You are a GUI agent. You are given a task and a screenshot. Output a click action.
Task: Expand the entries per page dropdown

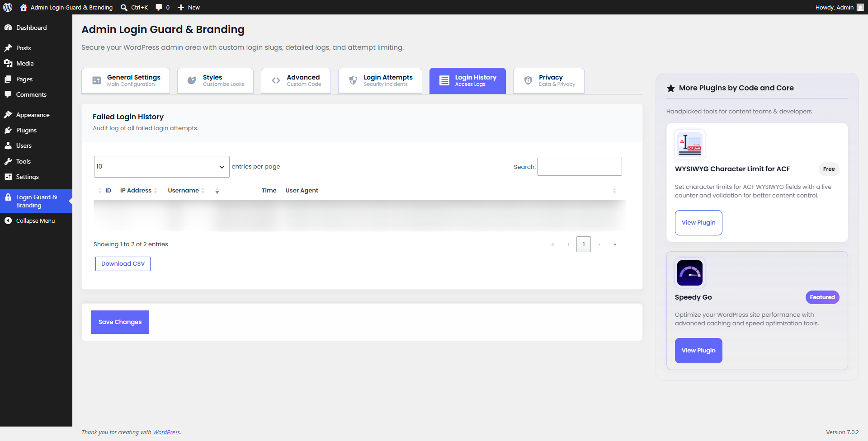pos(161,167)
